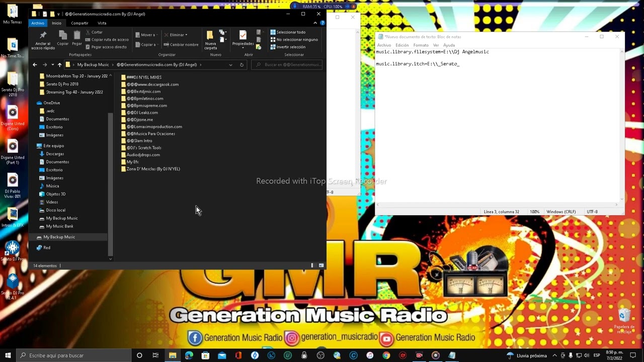Viewport: 644px width, 362px height.
Task: Click No seleccionar ninguno
Action: 294,39
